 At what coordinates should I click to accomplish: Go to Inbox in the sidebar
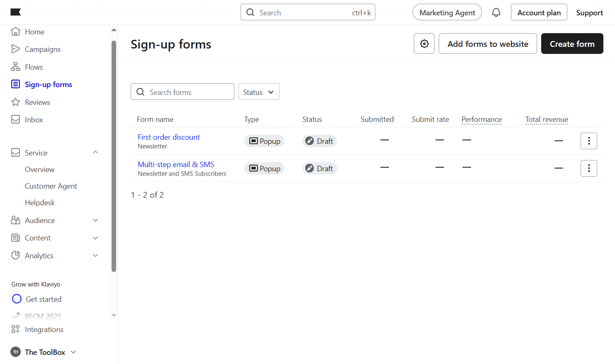[x=34, y=120]
